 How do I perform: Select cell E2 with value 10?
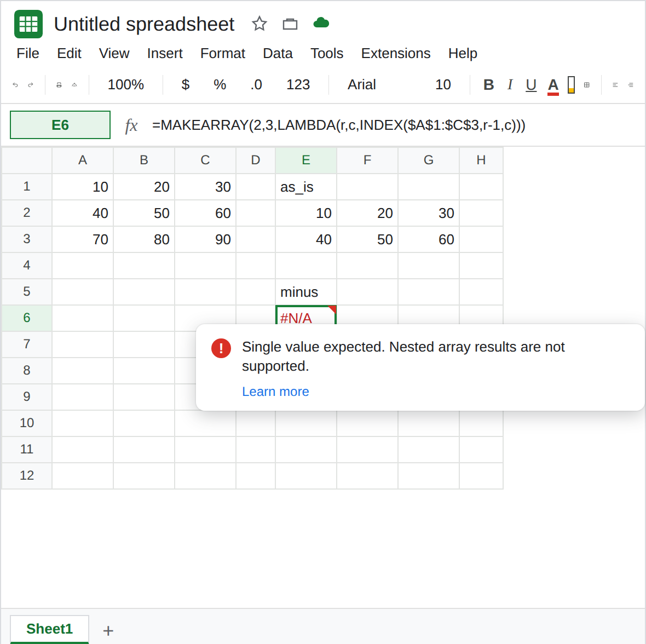[x=306, y=213]
